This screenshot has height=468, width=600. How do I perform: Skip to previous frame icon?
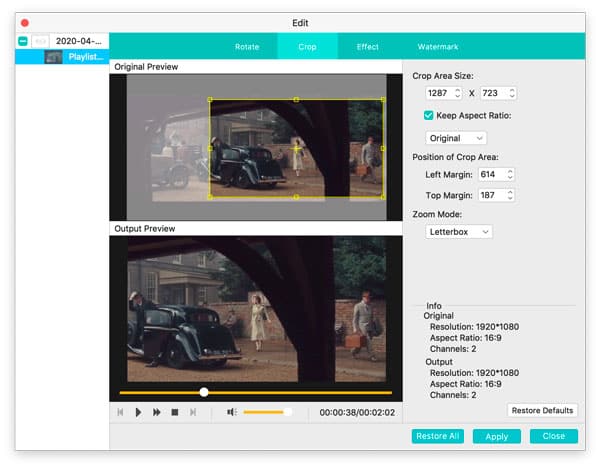coord(120,412)
